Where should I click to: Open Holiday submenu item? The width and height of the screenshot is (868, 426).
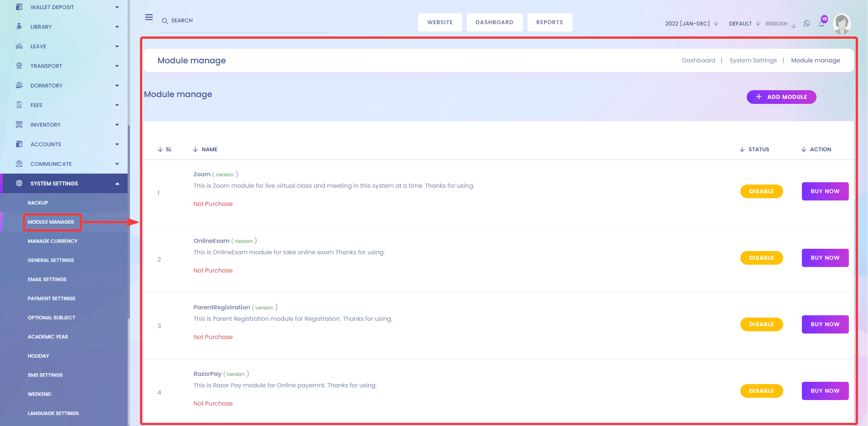[38, 356]
